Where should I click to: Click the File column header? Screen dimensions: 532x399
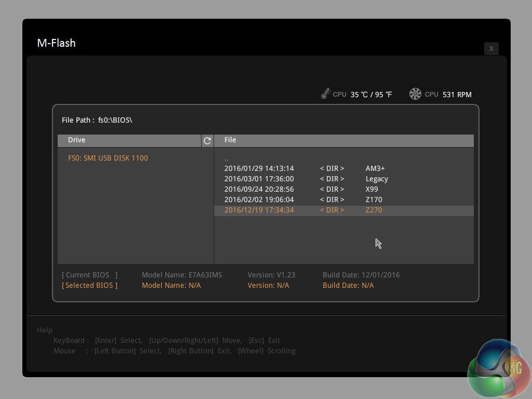[x=230, y=140]
